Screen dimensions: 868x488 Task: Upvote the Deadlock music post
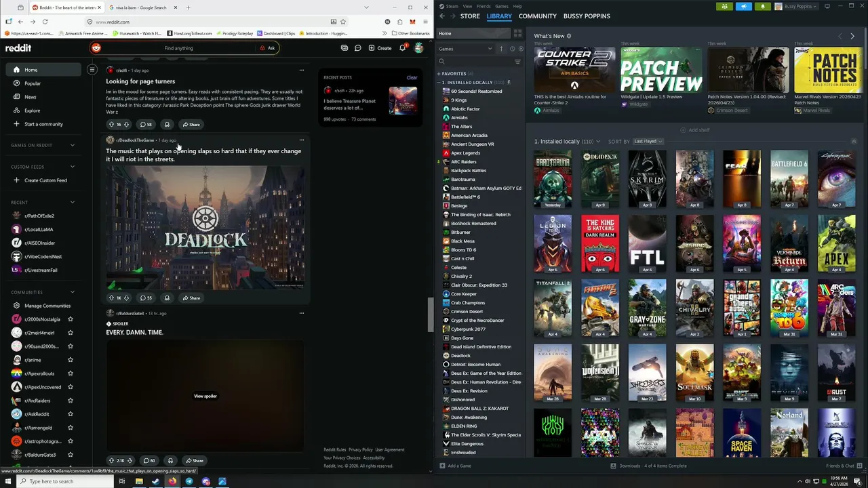click(x=112, y=298)
